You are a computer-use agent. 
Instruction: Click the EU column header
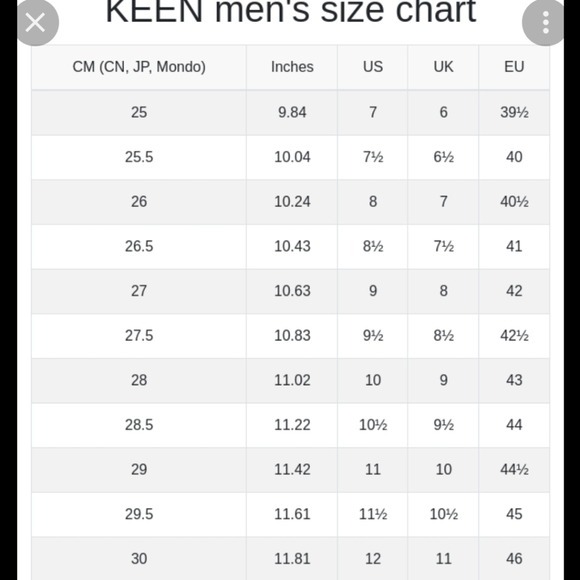click(x=514, y=67)
